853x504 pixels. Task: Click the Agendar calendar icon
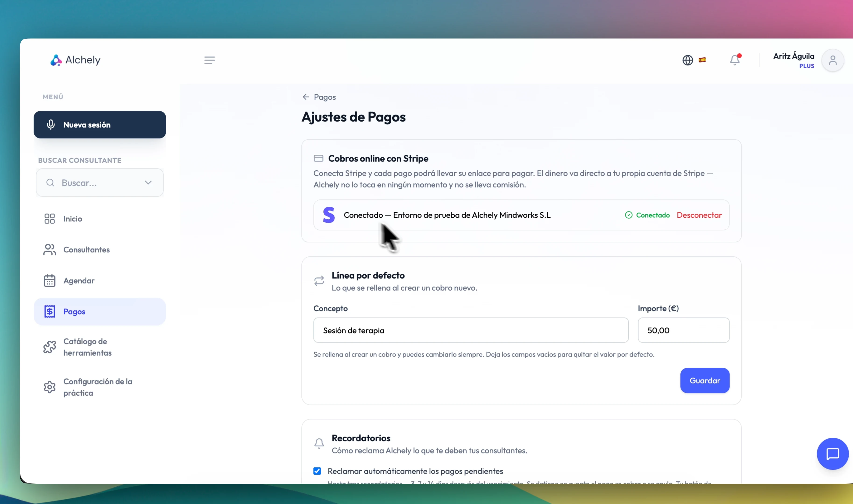50,280
